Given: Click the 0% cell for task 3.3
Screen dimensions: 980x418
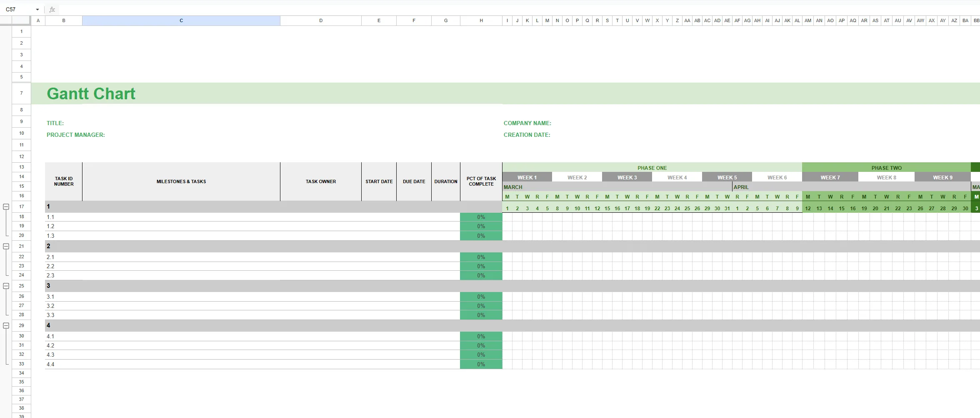Looking at the screenshot, I should [x=481, y=315].
